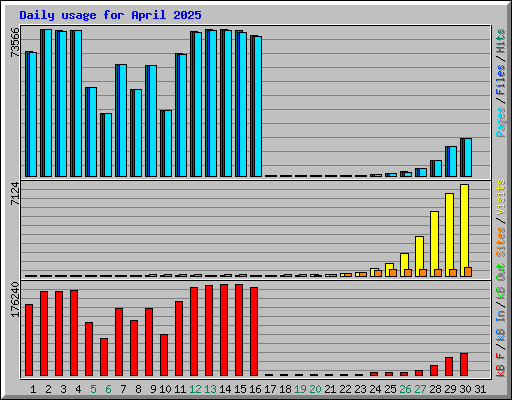Click the orange "Sites" legend label

point(501,242)
